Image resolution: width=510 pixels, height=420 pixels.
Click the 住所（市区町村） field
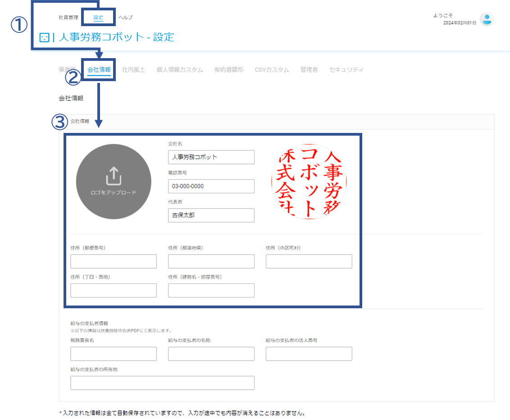coord(309,261)
